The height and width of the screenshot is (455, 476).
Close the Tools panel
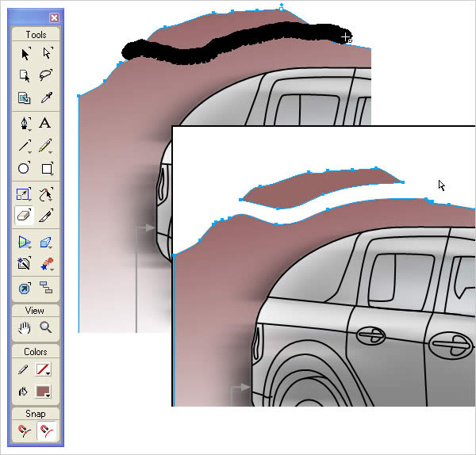[x=54, y=17]
